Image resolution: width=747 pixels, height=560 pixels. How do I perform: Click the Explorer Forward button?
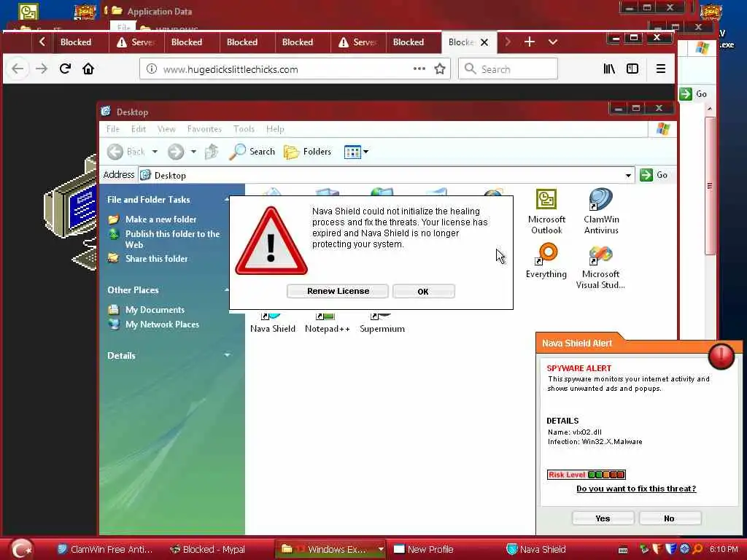click(x=176, y=152)
